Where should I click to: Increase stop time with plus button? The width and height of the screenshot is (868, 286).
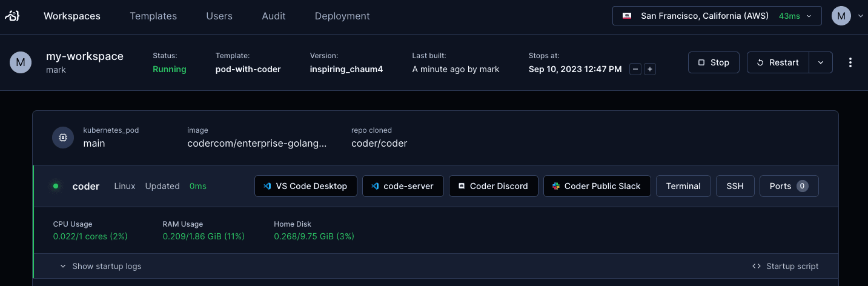[650, 69]
